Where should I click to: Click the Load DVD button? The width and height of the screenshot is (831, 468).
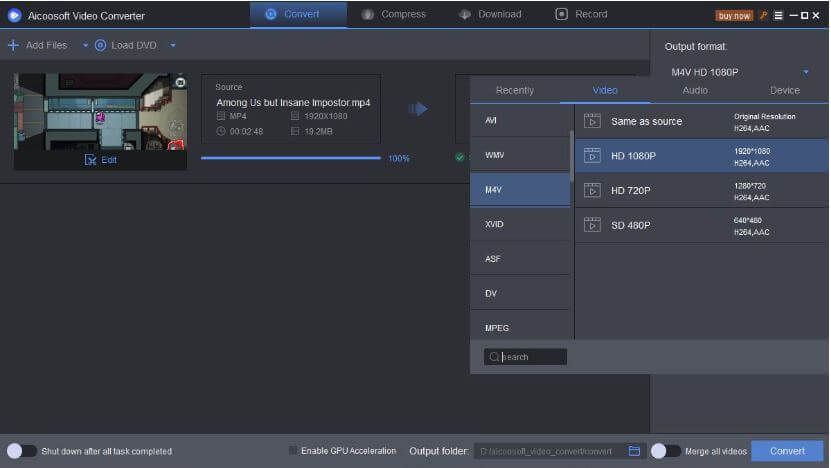126,46
